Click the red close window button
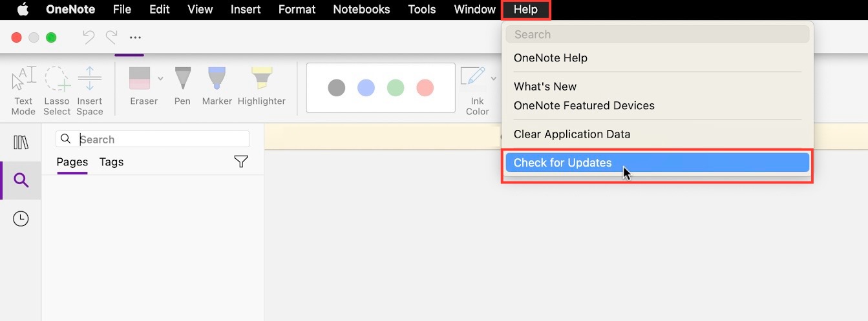Screen dimensions: 868x321 pos(17,37)
